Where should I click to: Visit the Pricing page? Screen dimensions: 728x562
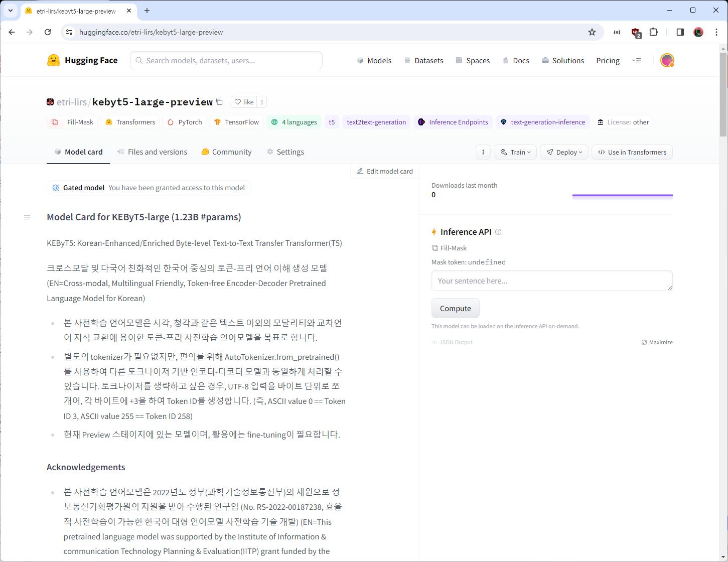click(608, 60)
